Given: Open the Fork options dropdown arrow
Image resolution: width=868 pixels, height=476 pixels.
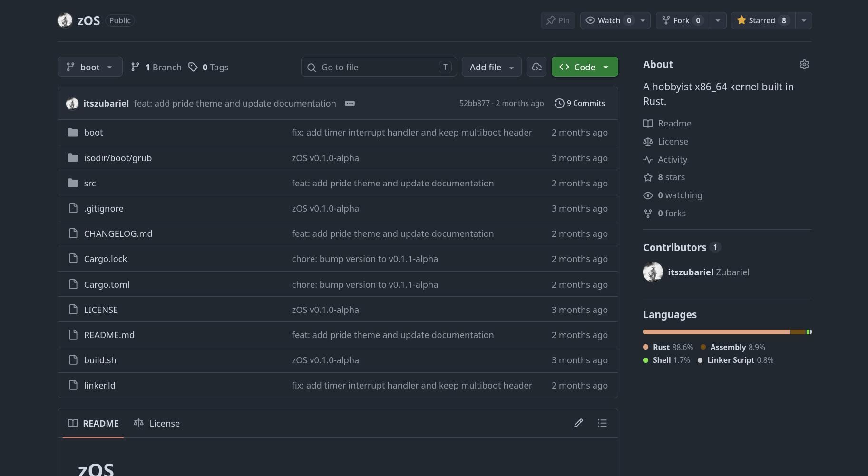Looking at the screenshot, I should [718, 20].
